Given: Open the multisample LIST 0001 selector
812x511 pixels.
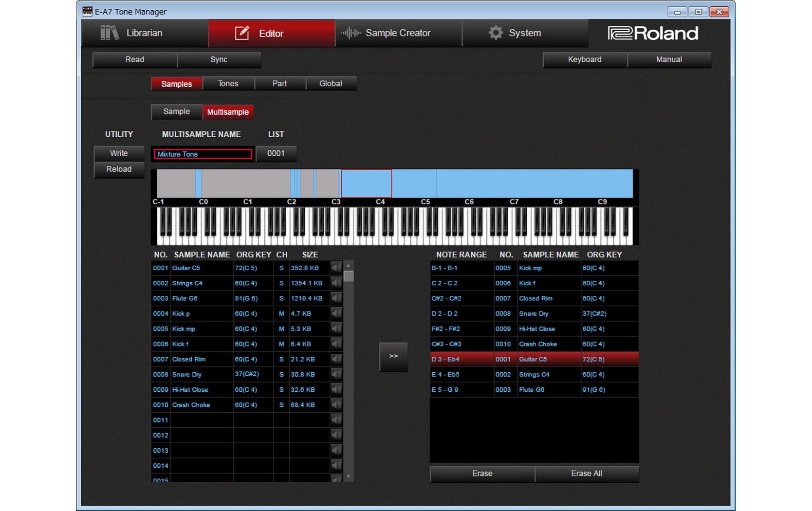Looking at the screenshot, I should (276, 153).
